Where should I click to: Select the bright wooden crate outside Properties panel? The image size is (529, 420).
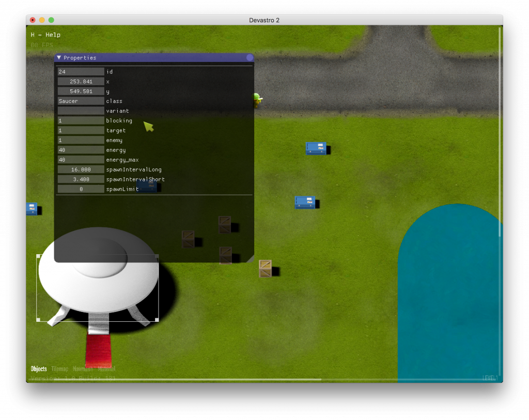[x=265, y=269]
